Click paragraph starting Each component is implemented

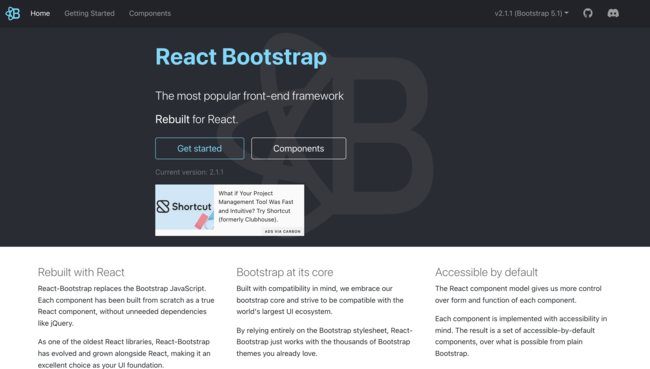521,336
